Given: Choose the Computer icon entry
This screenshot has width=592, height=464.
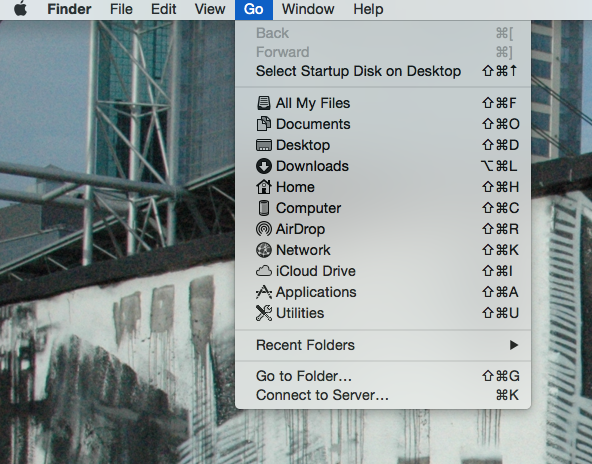Looking at the screenshot, I should click(264, 208).
